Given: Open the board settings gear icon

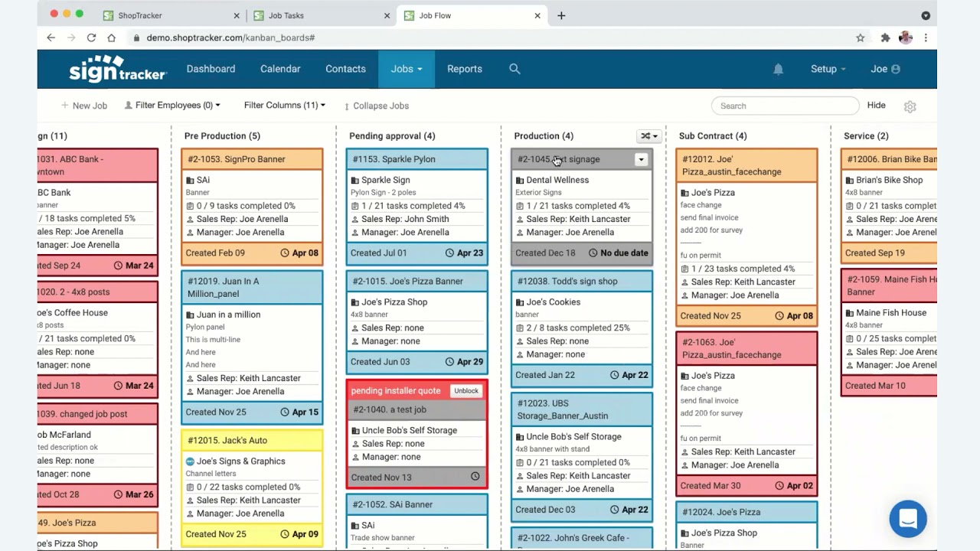Looking at the screenshot, I should click(910, 106).
